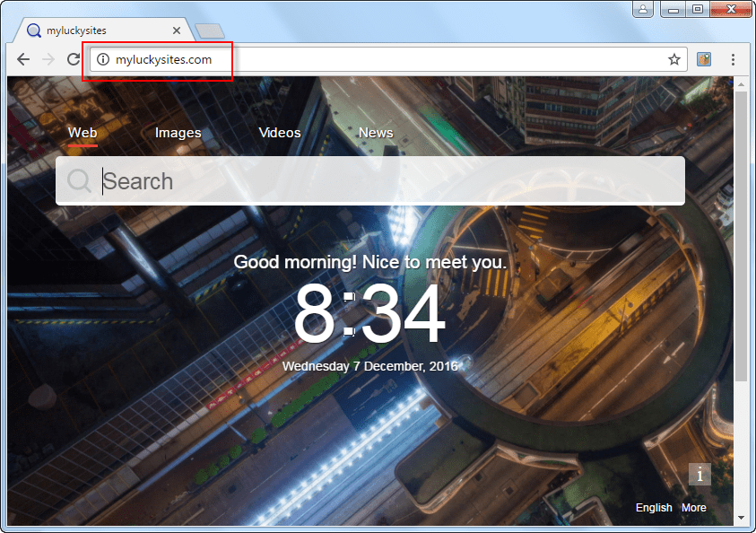Click the browser back arrow
Screen dimensions: 756x533
click(23, 59)
